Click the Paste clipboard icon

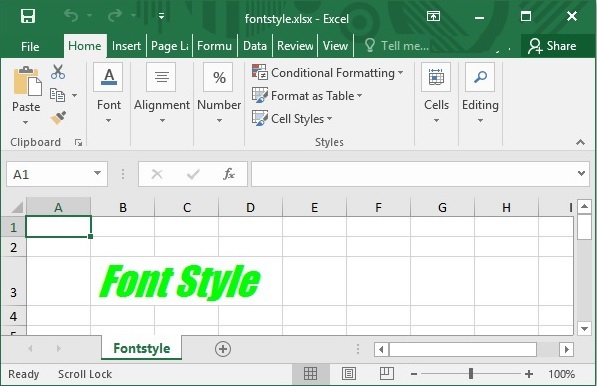[x=27, y=81]
